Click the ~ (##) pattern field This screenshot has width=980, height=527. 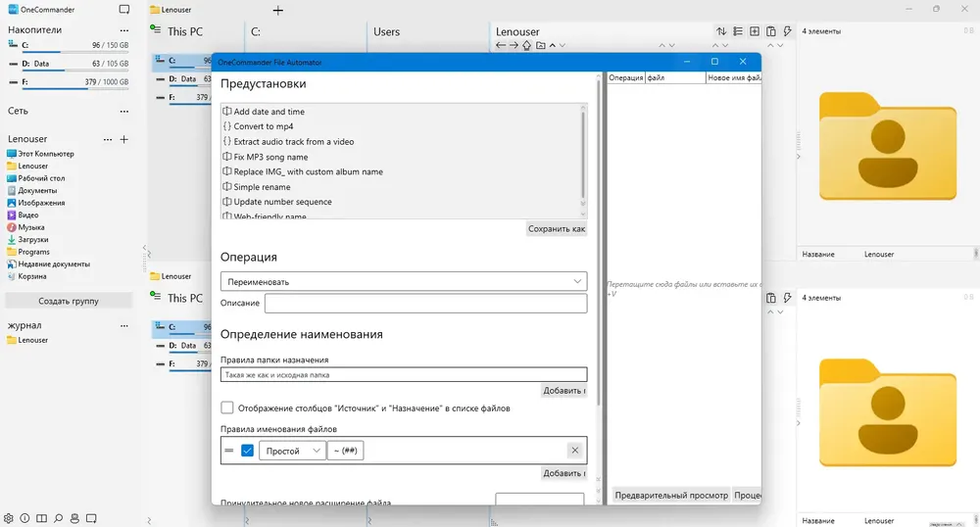pos(346,451)
